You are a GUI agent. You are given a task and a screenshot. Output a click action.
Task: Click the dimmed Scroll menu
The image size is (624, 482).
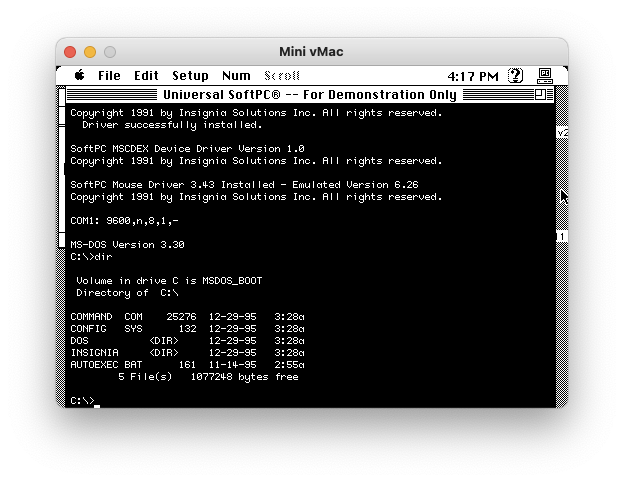(x=282, y=76)
